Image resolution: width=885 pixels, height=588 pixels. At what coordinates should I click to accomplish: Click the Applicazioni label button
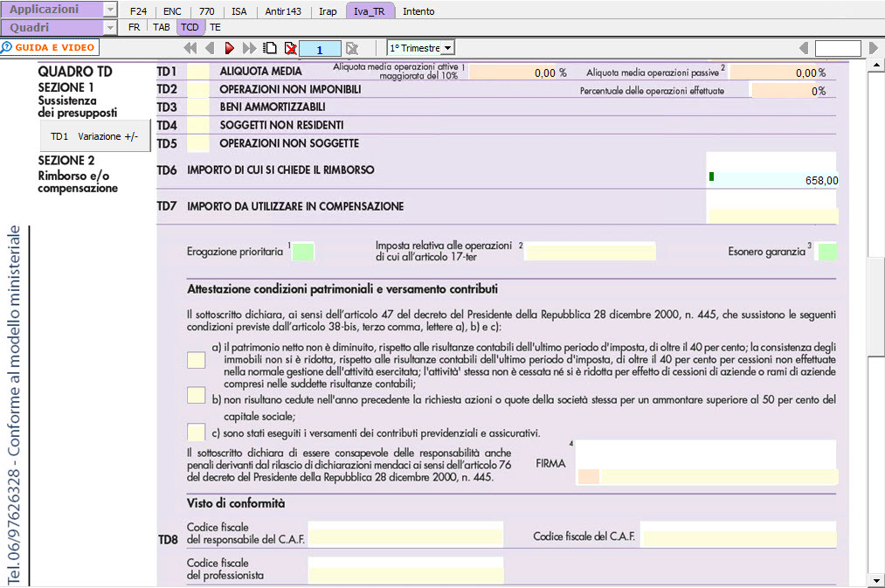52,10
